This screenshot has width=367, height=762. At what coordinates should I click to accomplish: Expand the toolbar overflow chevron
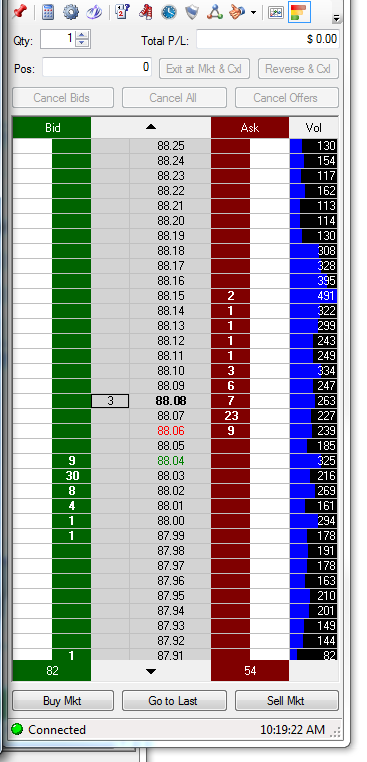click(x=336, y=18)
